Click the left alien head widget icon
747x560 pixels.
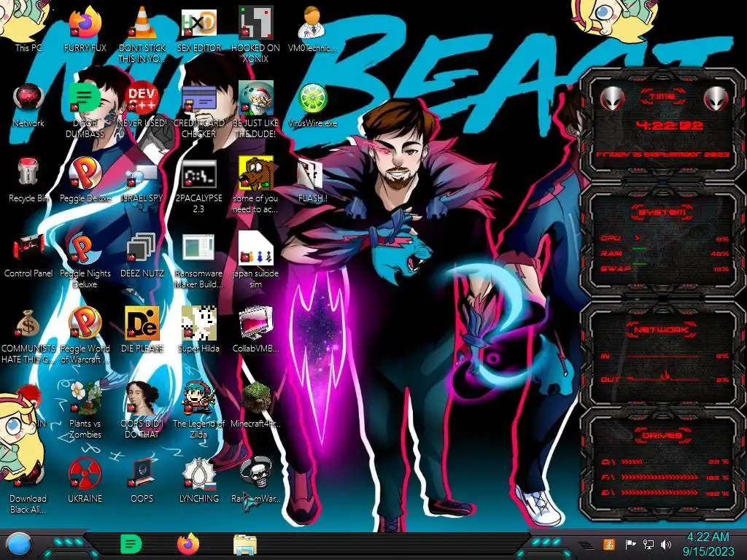[612, 98]
